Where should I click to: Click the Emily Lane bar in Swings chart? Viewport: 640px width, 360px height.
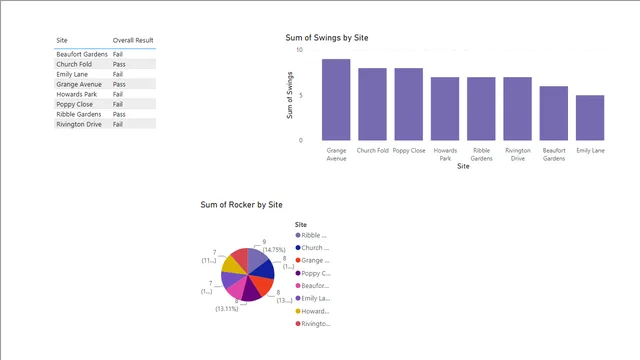(x=590, y=118)
